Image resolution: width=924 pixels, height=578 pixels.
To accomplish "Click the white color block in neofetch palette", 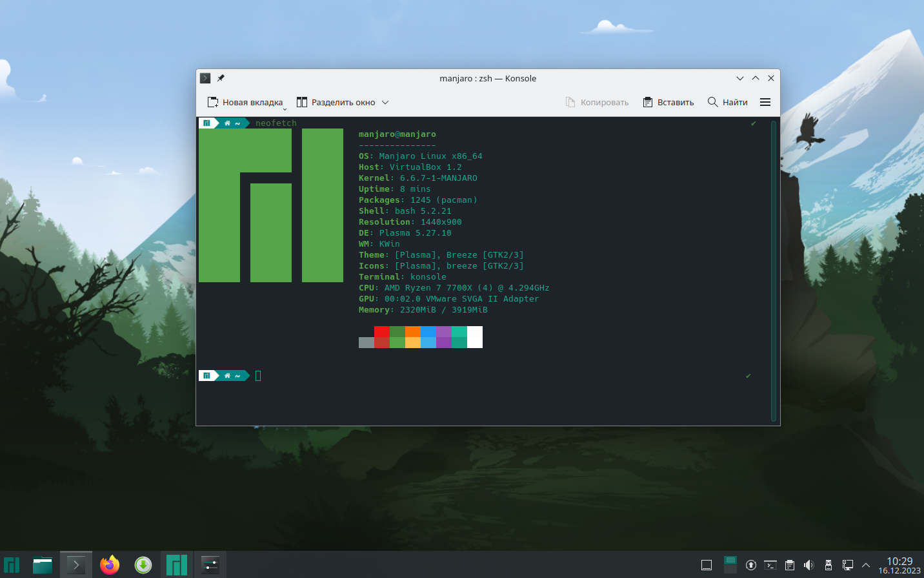I will coord(475,337).
